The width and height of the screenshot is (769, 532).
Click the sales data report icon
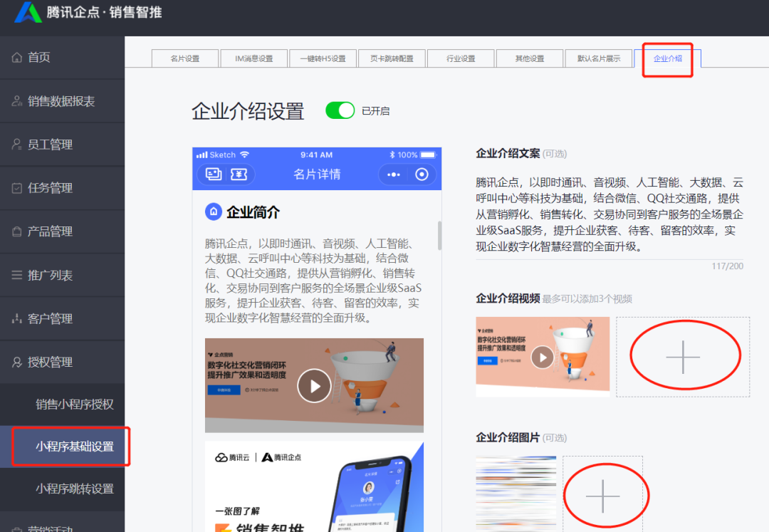[16, 101]
